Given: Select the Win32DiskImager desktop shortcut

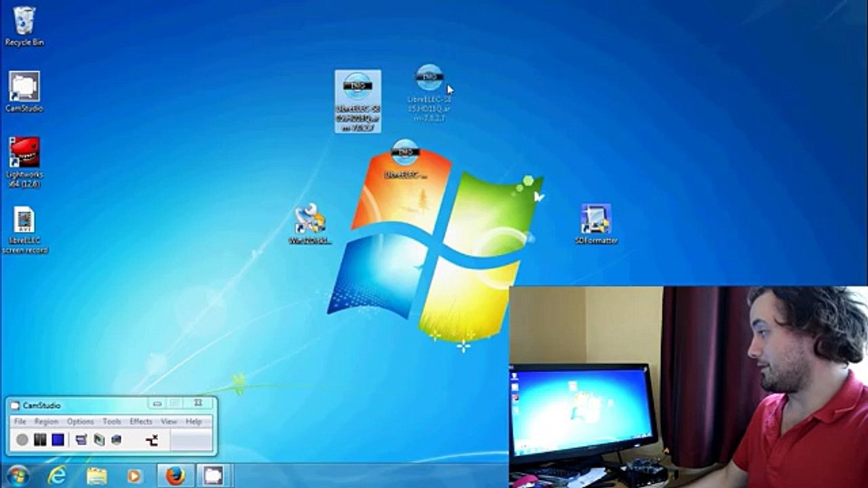Looking at the screenshot, I should tap(310, 224).
